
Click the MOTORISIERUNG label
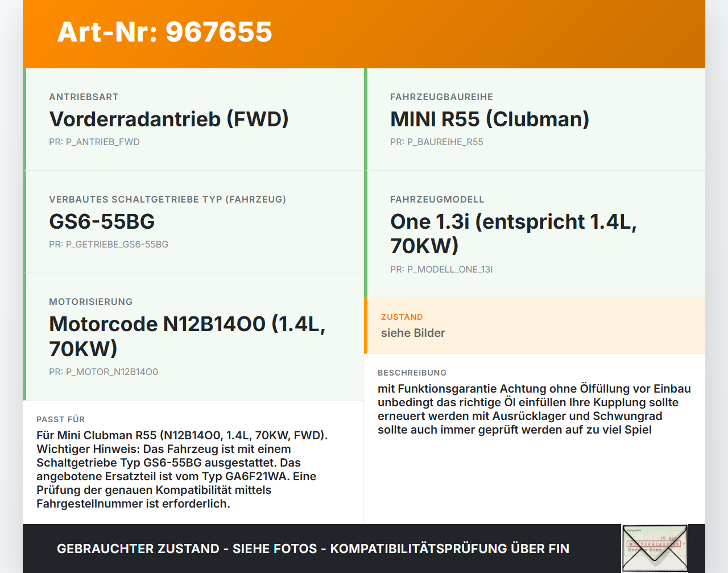click(90, 302)
